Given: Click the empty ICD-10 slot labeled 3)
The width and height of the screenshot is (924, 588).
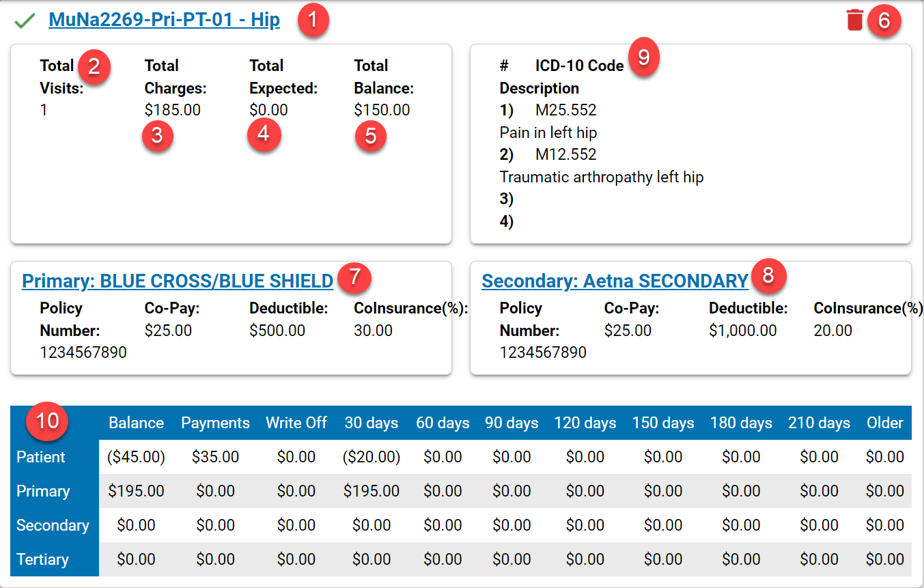Looking at the screenshot, I should point(507,199).
